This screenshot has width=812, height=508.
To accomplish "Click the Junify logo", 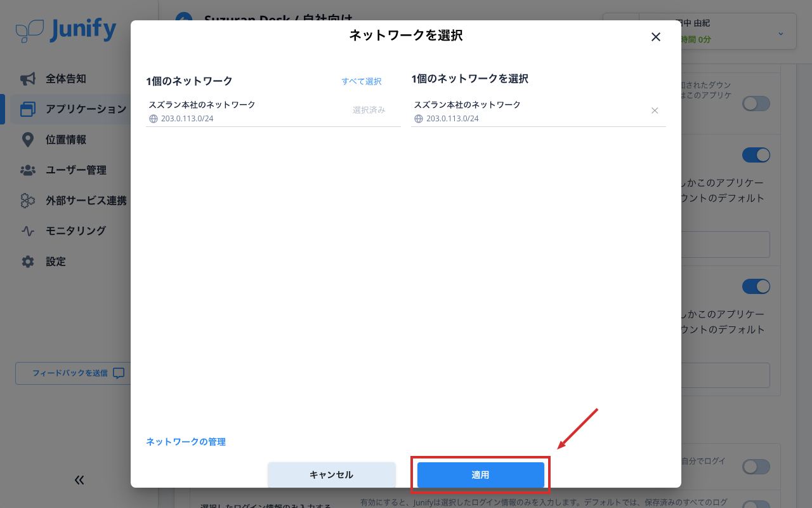I will tap(66, 30).
